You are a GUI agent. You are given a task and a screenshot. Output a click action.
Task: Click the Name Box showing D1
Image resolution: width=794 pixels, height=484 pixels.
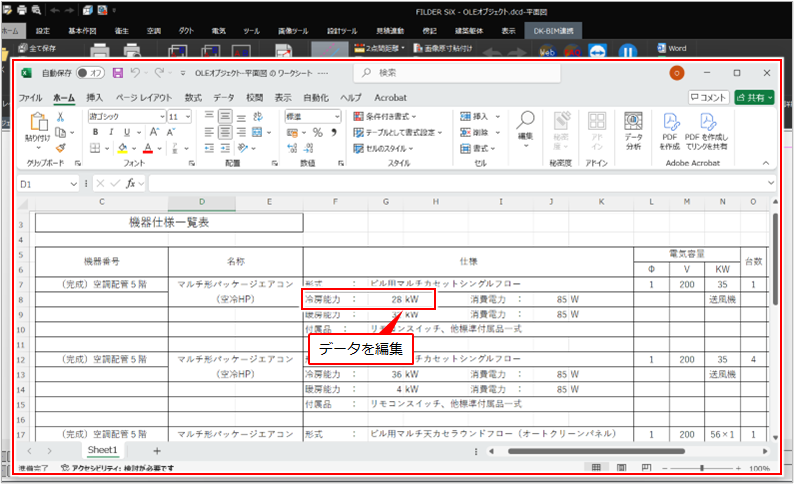click(40, 184)
